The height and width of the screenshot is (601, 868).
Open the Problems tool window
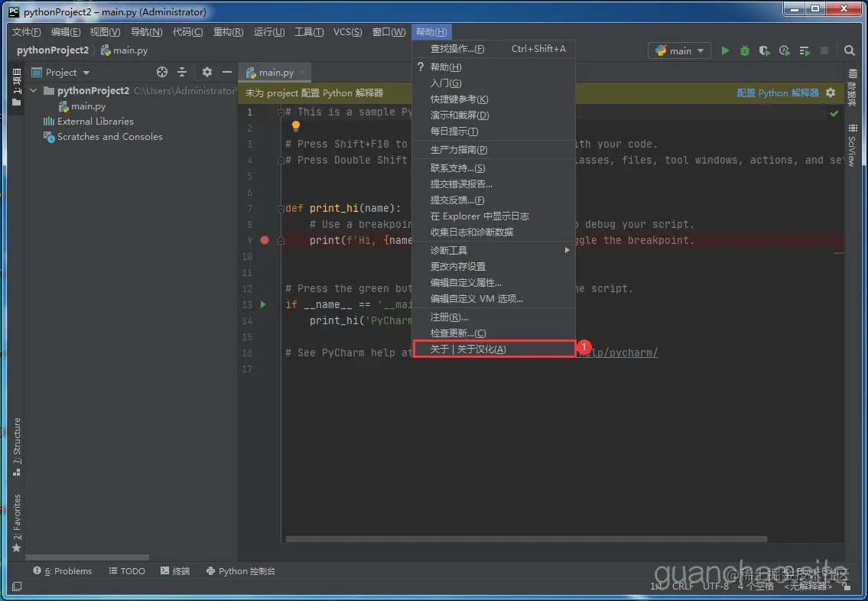click(x=63, y=570)
